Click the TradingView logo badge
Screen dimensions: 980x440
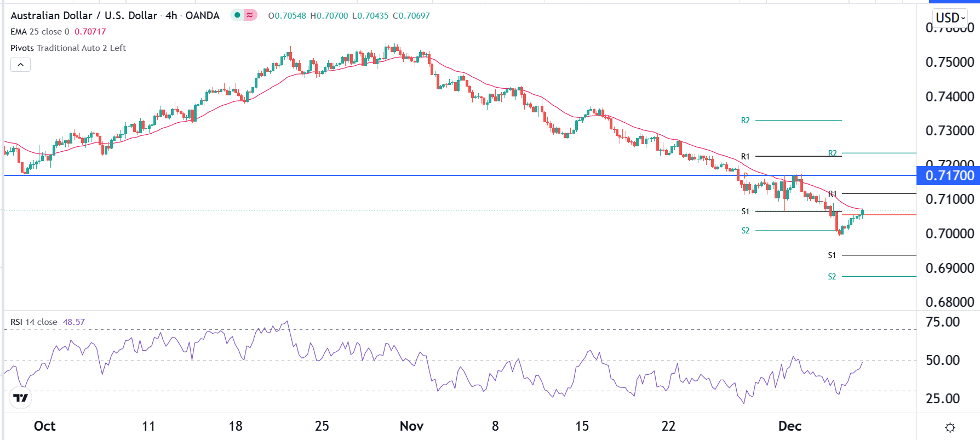(x=21, y=398)
